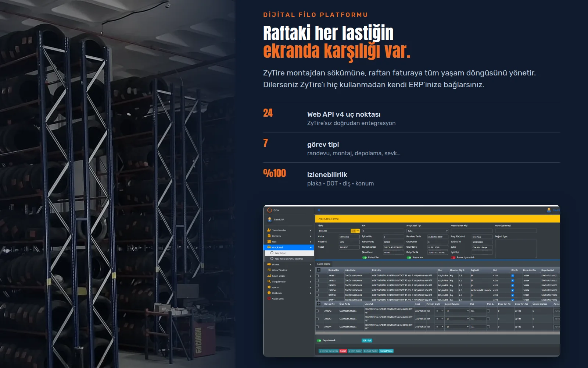Switch to the Lastik Seçimi tab
This screenshot has width=588, height=368.
pyautogui.click(x=324, y=264)
